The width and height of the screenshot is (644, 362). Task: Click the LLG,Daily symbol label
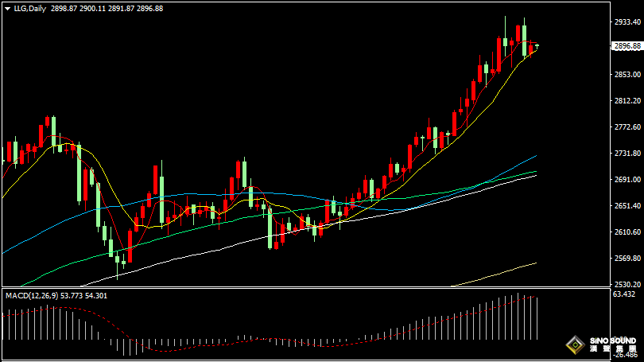(29, 8)
